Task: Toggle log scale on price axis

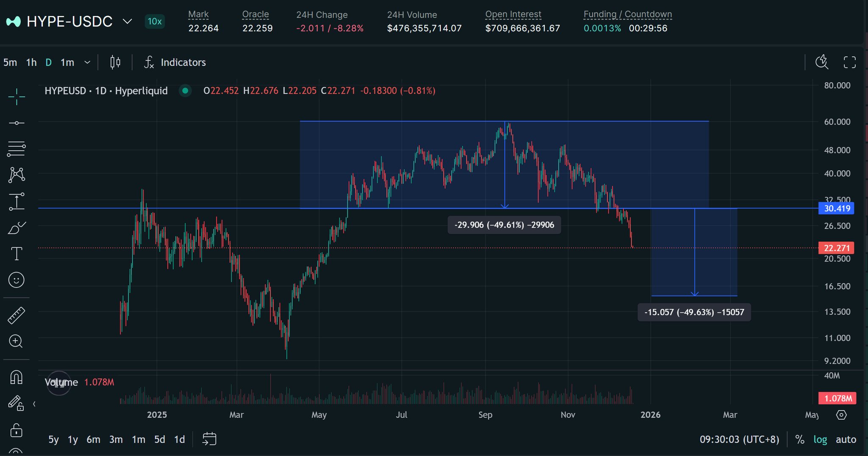Action: click(820, 439)
